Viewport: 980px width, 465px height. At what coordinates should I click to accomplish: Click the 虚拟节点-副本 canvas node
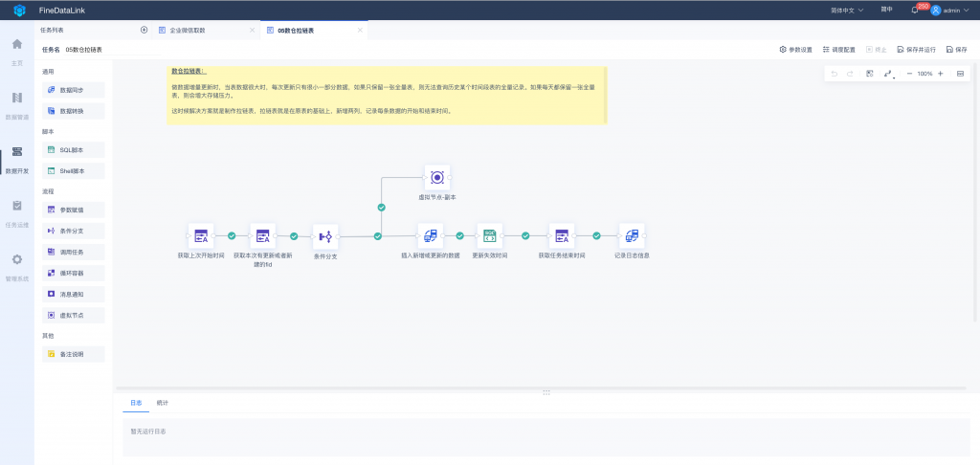tap(437, 178)
